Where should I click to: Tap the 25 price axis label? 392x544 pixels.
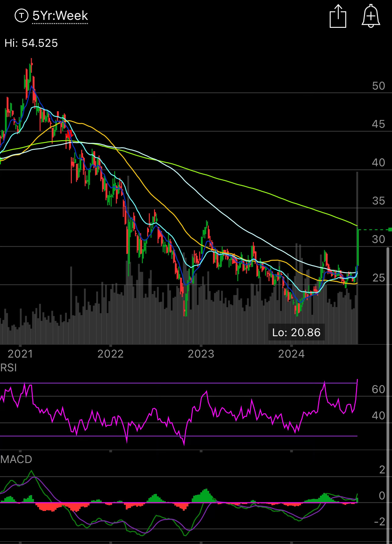tap(379, 278)
